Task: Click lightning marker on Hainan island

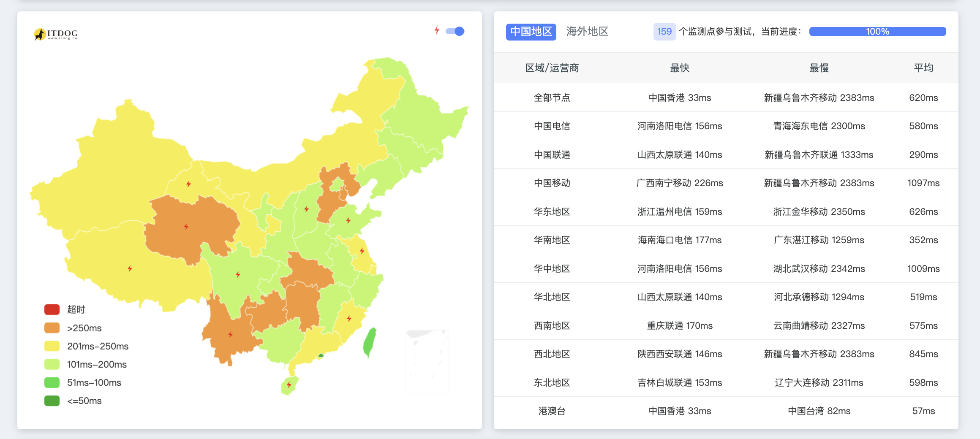Action: [289, 385]
